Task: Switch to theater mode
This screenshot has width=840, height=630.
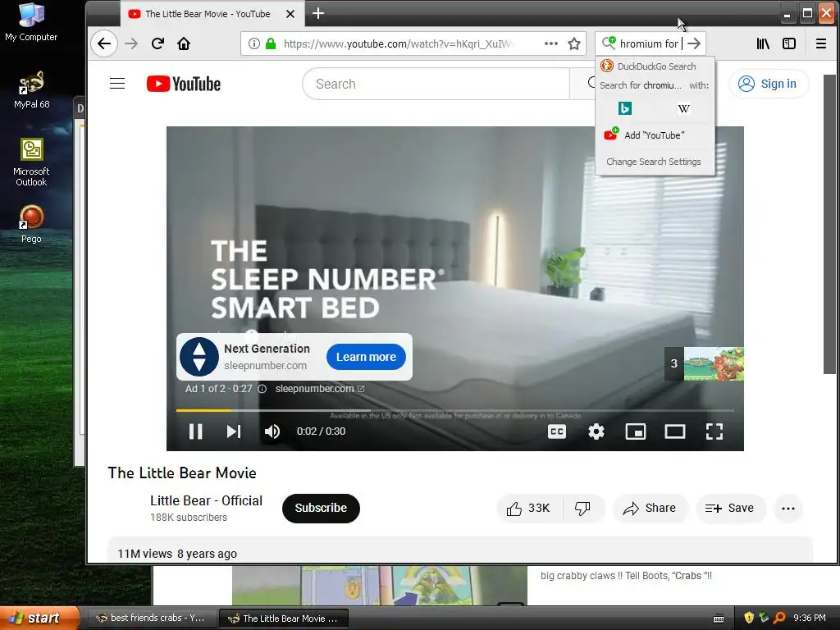Action: pyautogui.click(x=674, y=431)
